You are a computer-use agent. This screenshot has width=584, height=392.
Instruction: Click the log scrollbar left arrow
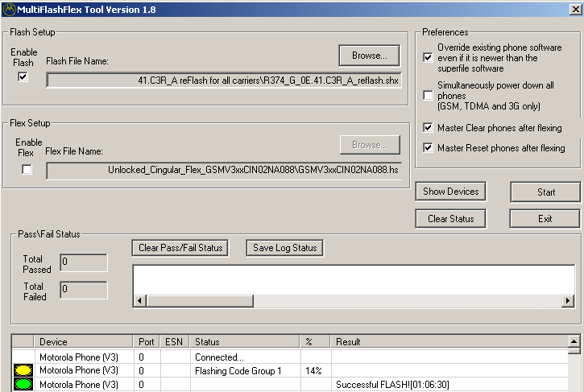139,301
